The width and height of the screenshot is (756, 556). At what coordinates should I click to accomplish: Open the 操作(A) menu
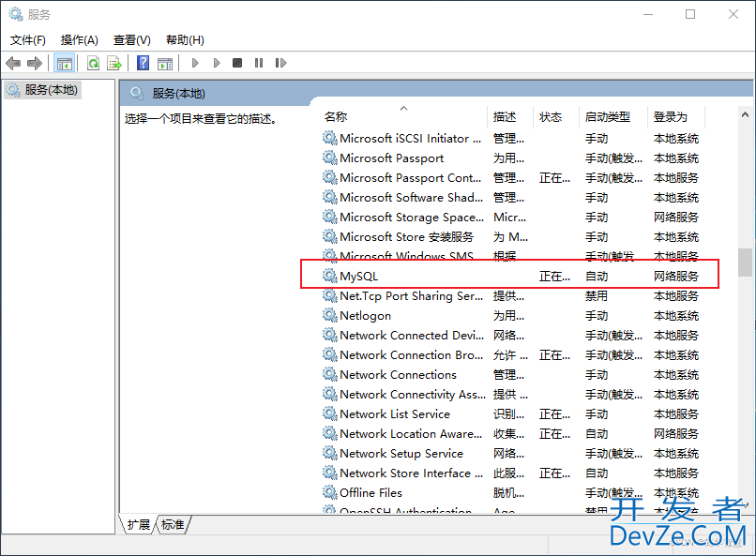coord(80,40)
